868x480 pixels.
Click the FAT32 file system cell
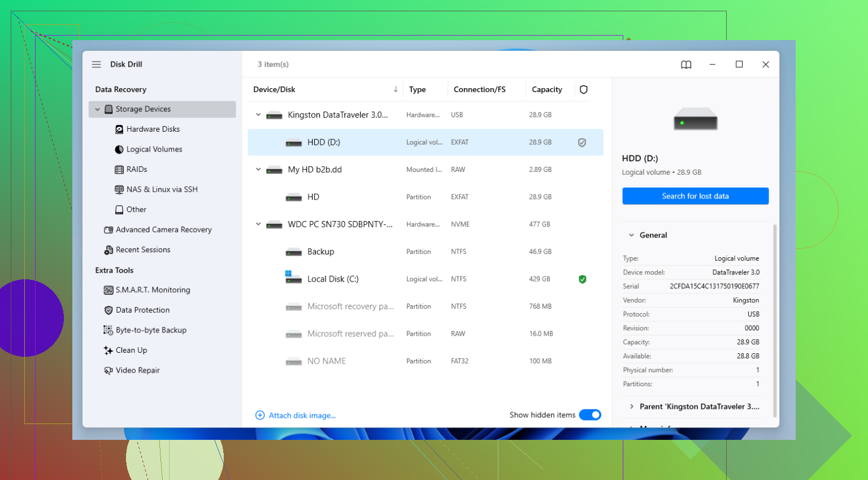click(x=459, y=361)
